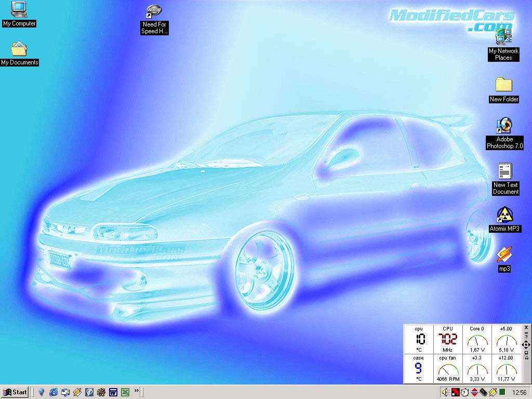
Task: Click the system tray clock showing 12:56
Action: (519, 392)
